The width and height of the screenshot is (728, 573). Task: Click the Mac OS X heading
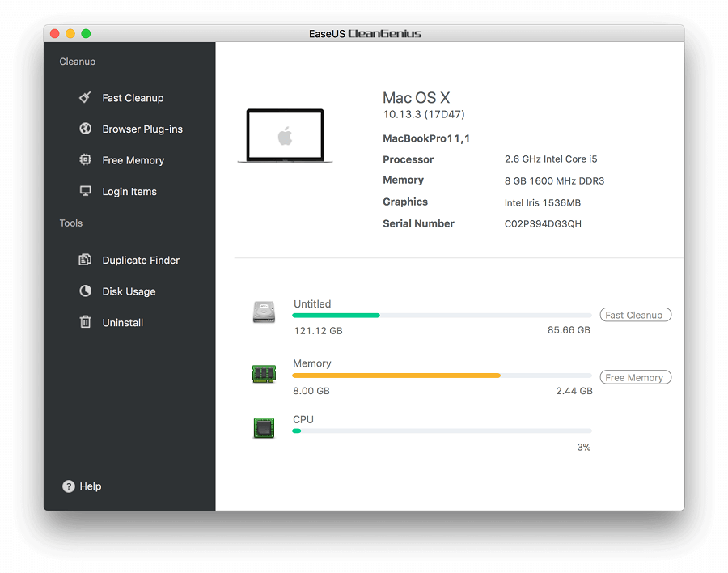[x=416, y=98]
